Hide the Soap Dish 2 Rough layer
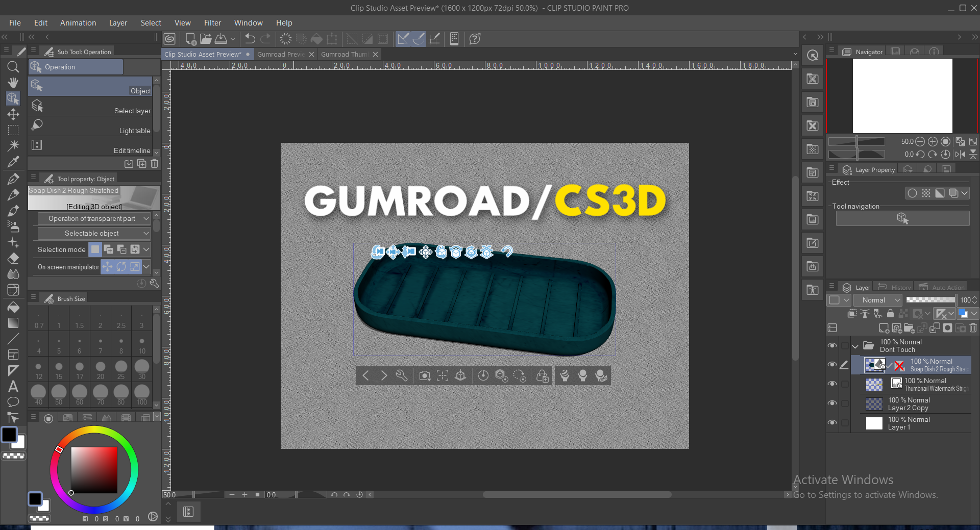The image size is (980, 530). tap(832, 365)
